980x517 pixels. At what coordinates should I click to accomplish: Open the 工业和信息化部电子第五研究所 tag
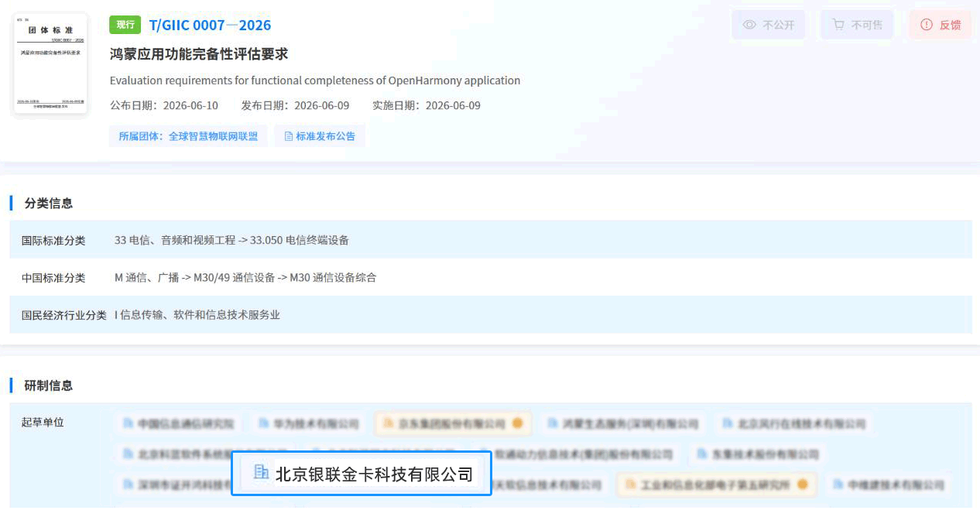pyautogui.click(x=716, y=484)
